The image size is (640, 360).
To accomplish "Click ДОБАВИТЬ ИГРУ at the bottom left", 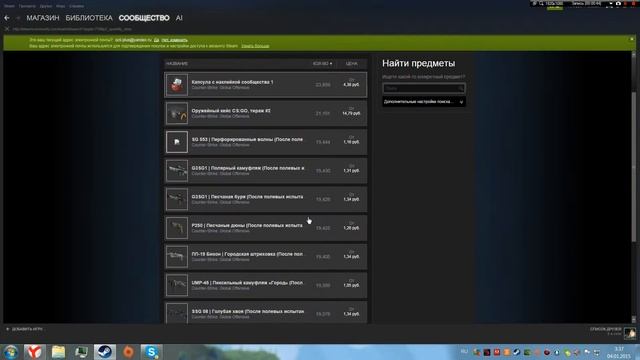I will click(x=24, y=329).
